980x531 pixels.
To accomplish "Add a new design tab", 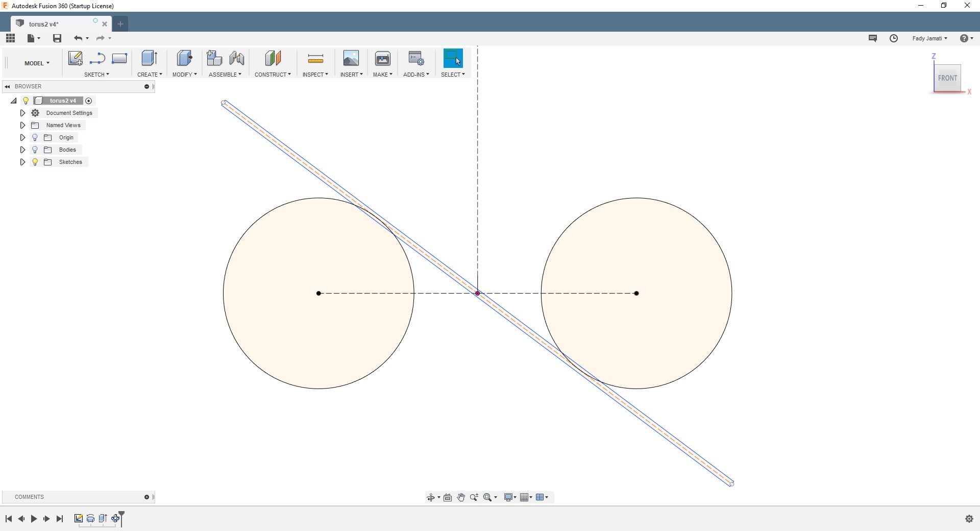I will click(x=120, y=24).
